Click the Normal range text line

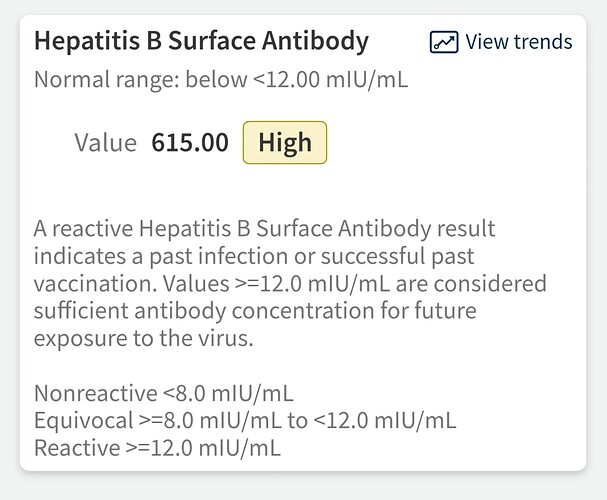click(x=221, y=80)
